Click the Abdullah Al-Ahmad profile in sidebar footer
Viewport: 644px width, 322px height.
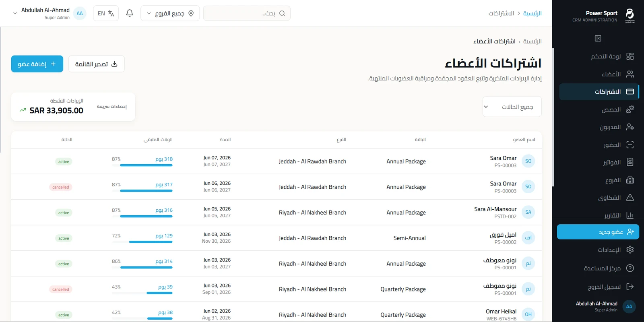pos(598,306)
